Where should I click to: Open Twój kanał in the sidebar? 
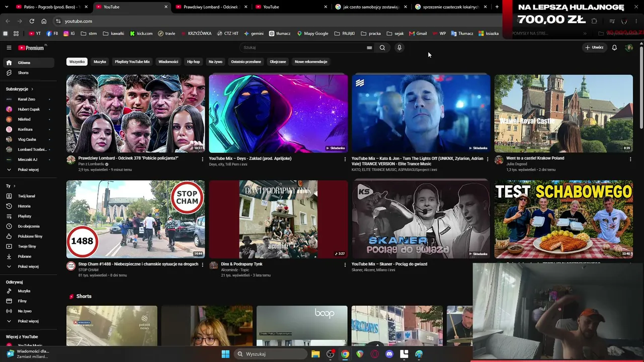point(28,196)
